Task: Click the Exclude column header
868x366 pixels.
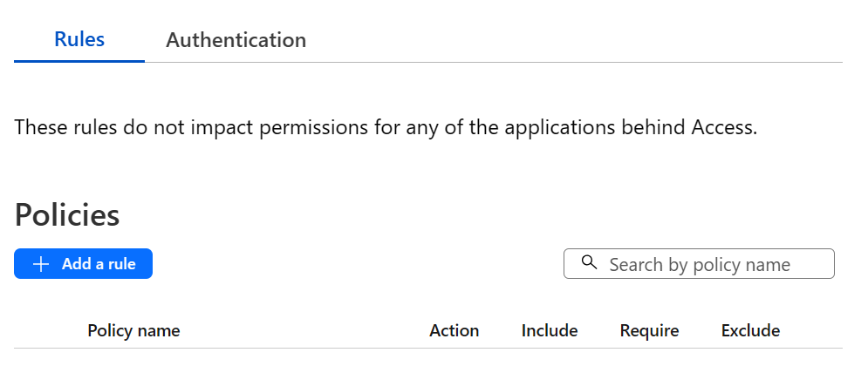Action: (750, 331)
